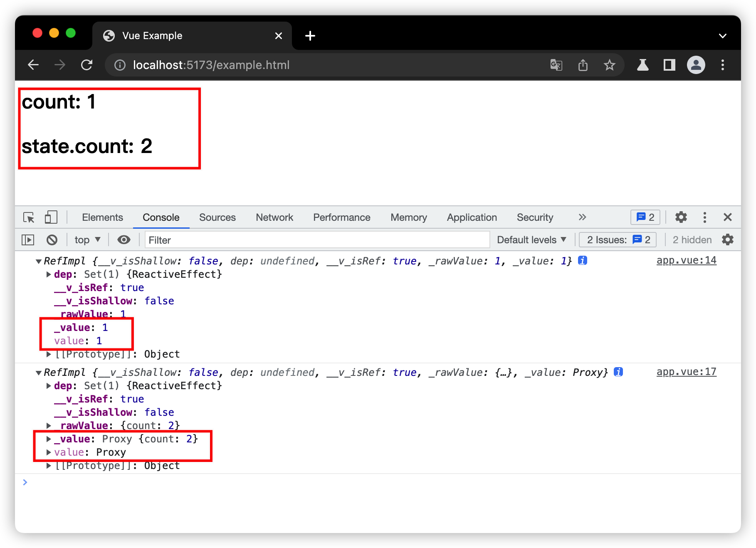This screenshot has height=548, width=756.
Task: Bookmark this page with the star icon
Action: 609,65
